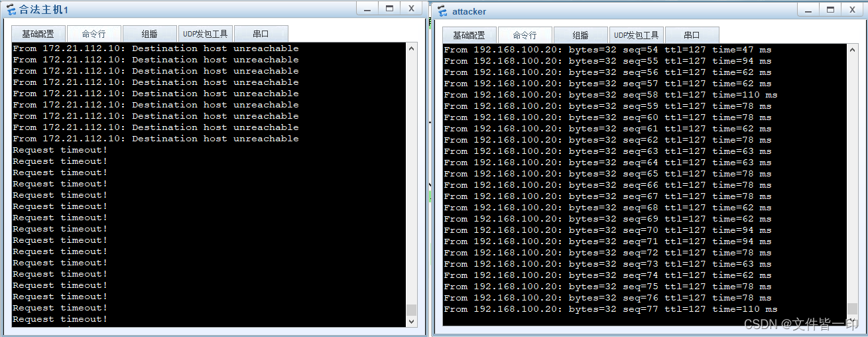Click scroll-up arrow in 合法主机1 terminal
The height and width of the screenshot is (337, 868).
(x=412, y=48)
